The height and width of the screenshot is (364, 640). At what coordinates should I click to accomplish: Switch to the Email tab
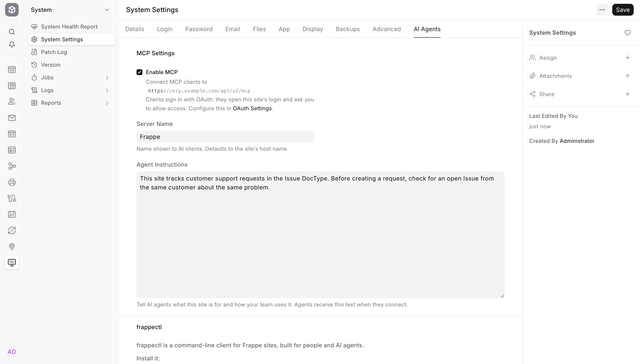(x=233, y=29)
